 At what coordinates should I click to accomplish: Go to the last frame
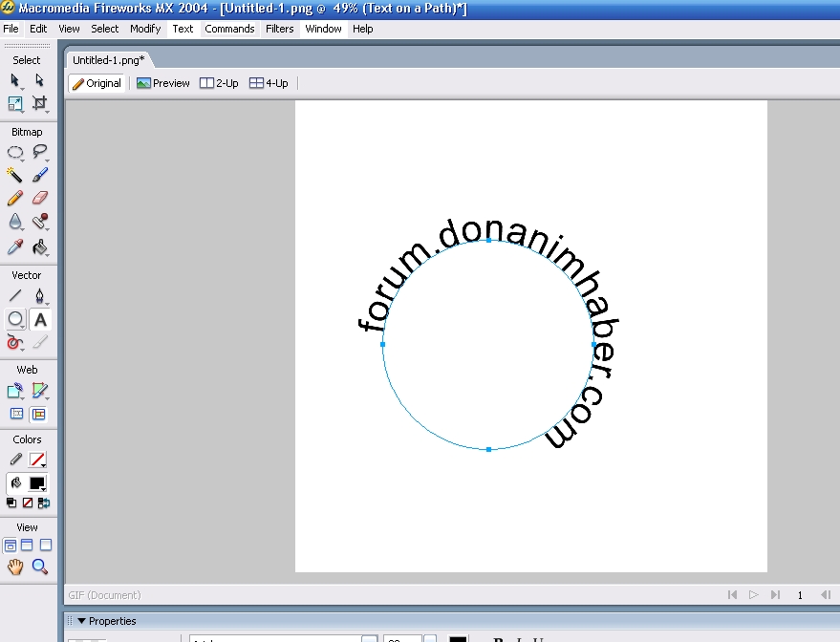click(775, 595)
